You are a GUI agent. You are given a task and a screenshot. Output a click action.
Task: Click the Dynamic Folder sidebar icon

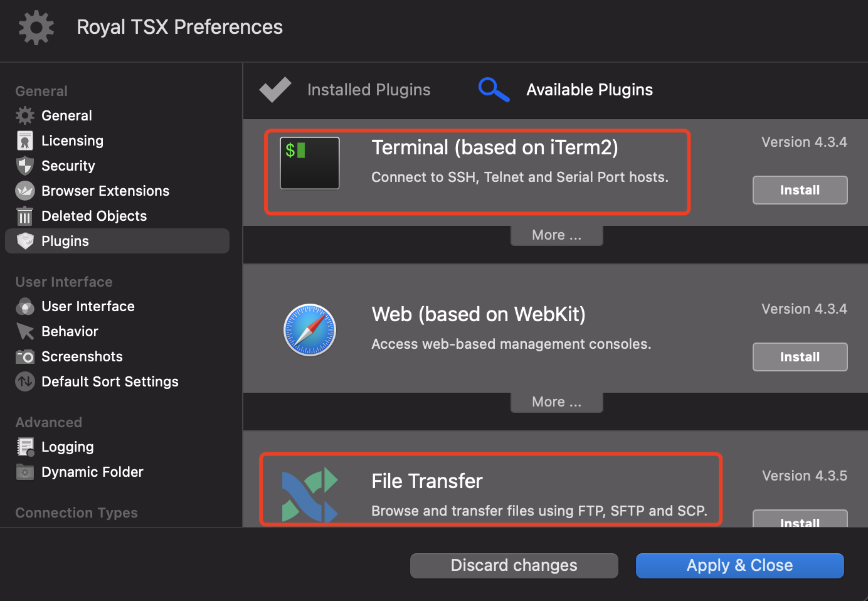[x=24, y=472]
